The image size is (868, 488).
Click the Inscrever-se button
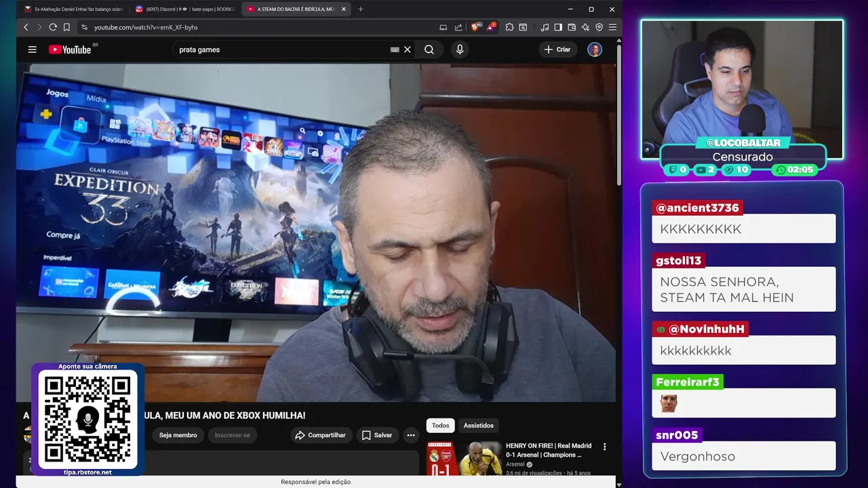pyautogui.click(x=233, y=435)
